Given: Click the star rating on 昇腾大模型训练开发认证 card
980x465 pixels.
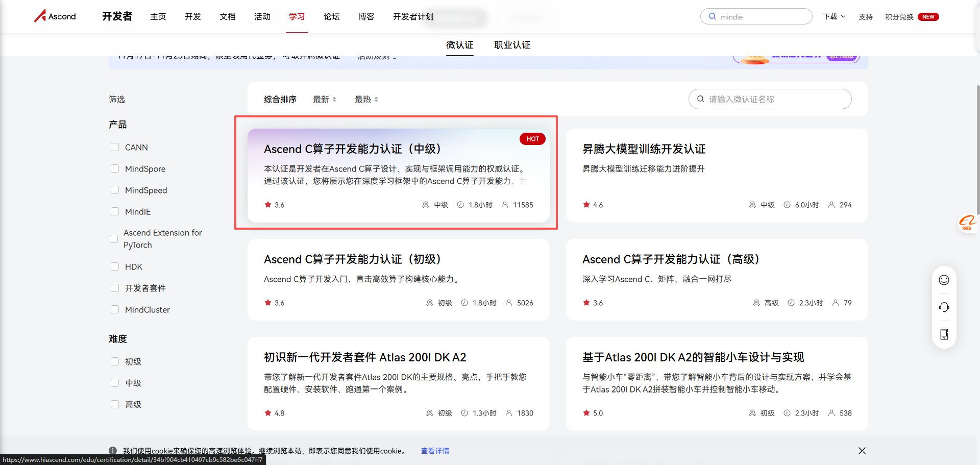Looking at the screenshot, I should click(x=593, y=205).
